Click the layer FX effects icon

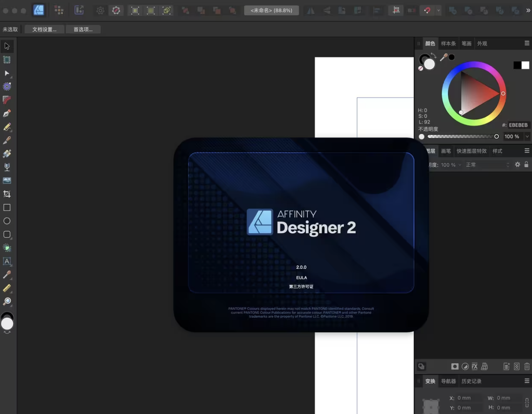tap(475, 367)
